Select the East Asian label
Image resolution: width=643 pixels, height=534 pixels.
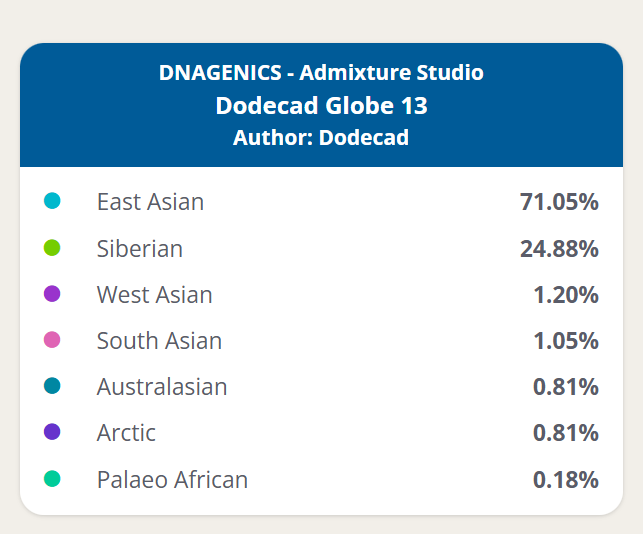pos(150,202)
